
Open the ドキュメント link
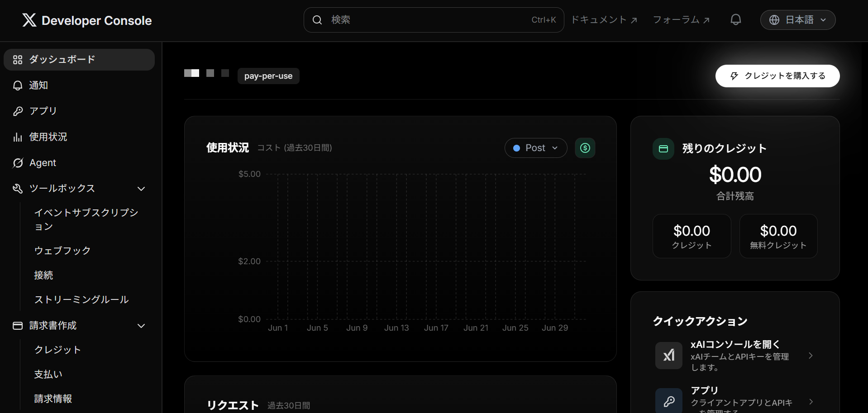click(604, 20)
